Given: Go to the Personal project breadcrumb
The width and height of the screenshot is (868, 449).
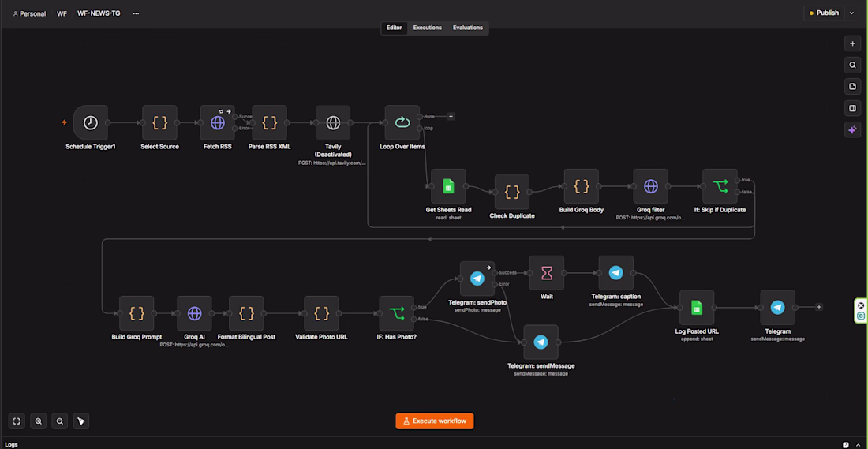Looking at the screenshot, I should [29, 13].
